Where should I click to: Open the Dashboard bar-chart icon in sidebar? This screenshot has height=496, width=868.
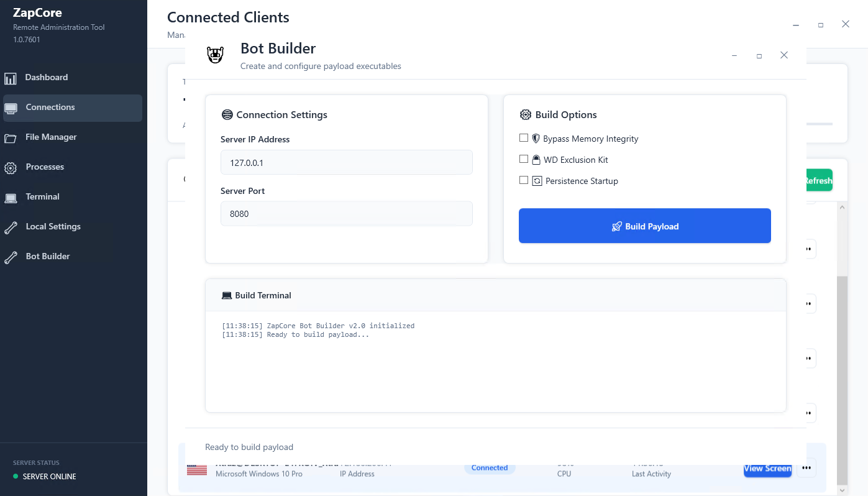click(x=10, y=78)
